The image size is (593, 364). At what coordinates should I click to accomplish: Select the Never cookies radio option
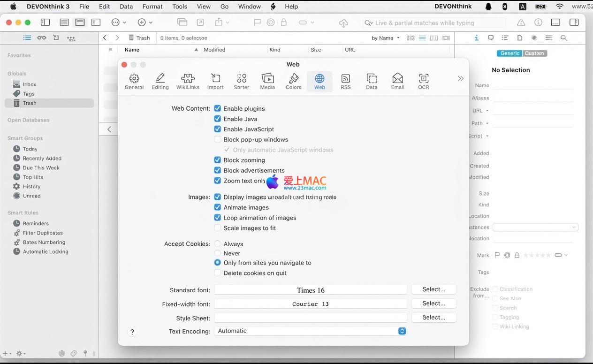pyautogui.click(x=218, y=253)
